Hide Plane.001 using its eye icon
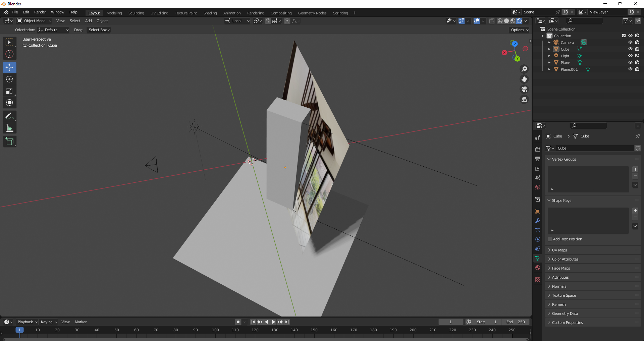Screen dimensions: 644x341 pyautogui.click(x=630, y=69)
